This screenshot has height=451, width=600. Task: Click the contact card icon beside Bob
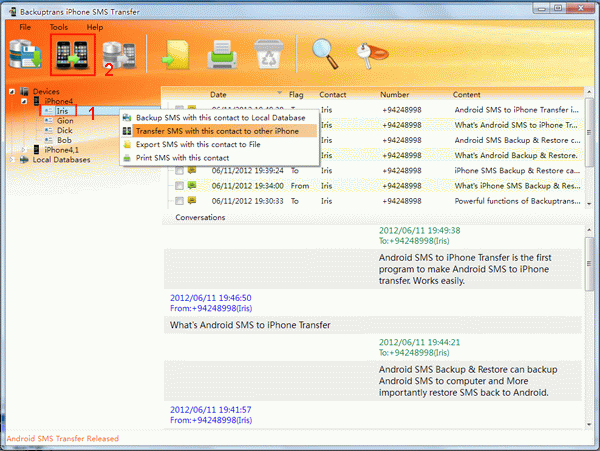tap(49, 140)
